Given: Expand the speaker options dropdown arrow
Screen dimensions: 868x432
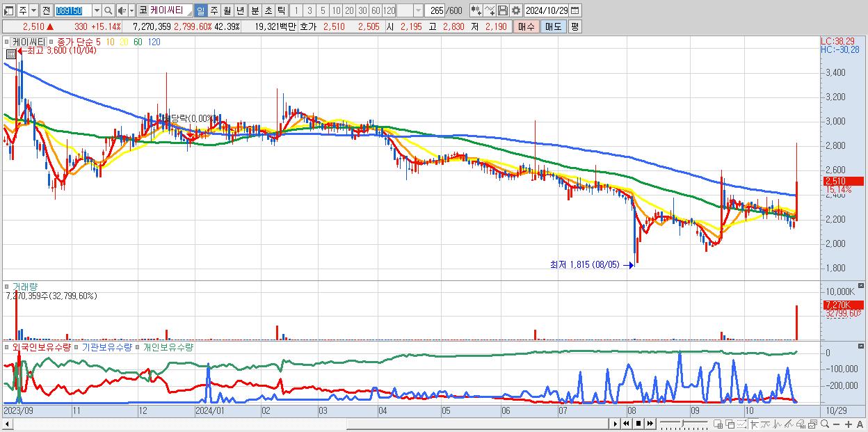Looking at the screenshot, I should pos(131,10).
